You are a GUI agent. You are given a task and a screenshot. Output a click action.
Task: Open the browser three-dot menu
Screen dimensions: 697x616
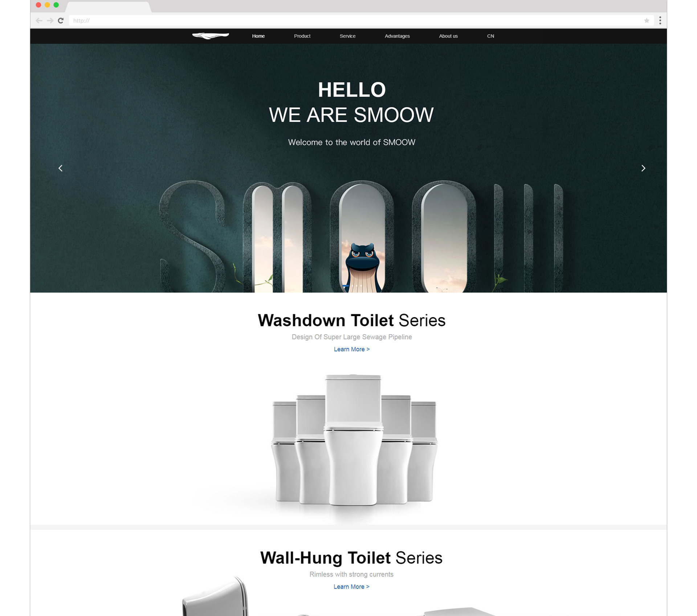tap(660, 21)
